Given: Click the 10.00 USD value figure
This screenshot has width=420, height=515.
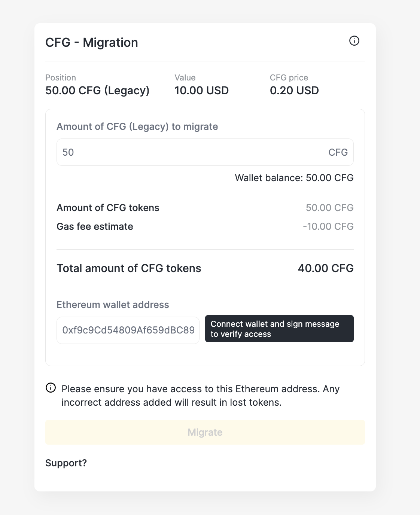Looking at the screenshot, I should [x=201, y=91].
